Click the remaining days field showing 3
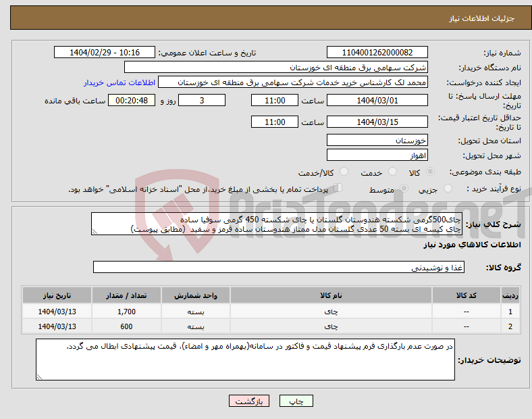The image size is (532, 419). 202,101
